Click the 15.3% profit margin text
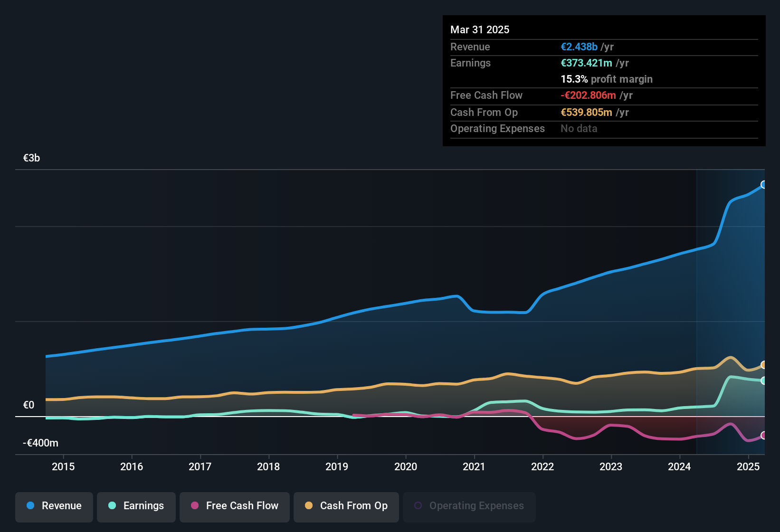The width and height of the screenshot is (780, 532). coord(607,79)
